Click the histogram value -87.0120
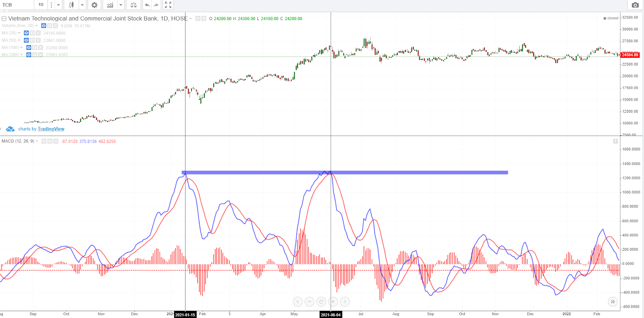The width and height of the screenshot is (644, 318). (x=69, y=141)
